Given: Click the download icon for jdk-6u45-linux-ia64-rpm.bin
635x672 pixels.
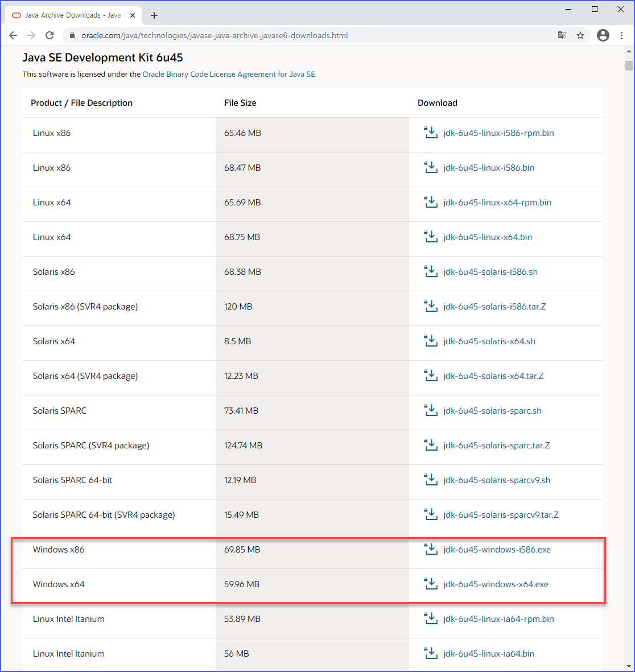Looking at the screenshot, I should pyautogui.click(x=431, y=619).
